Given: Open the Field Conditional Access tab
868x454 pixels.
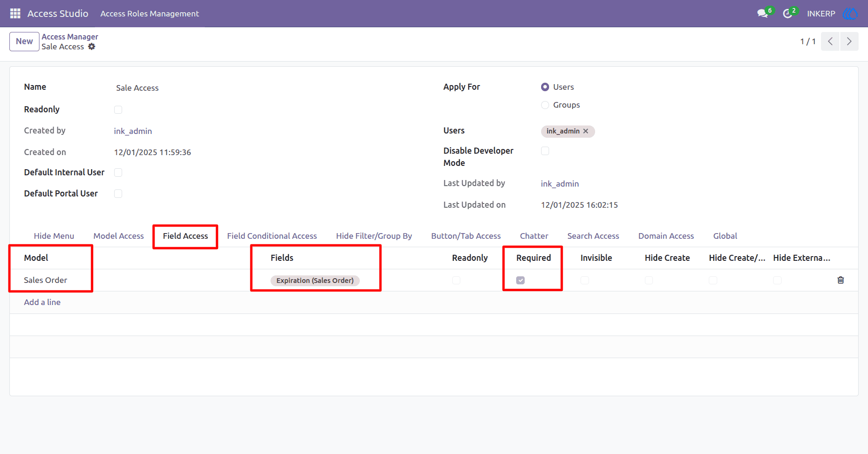Looking at the screenshot, I should coord(272,236).
